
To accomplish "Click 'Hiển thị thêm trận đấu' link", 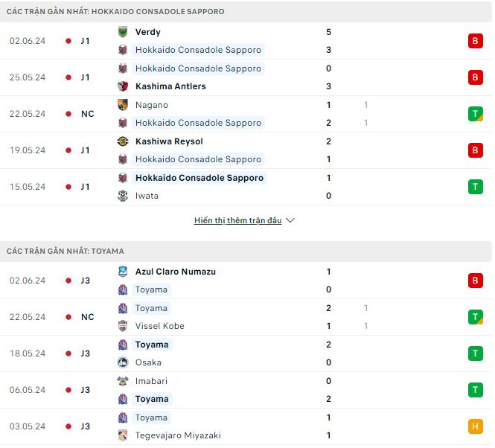I will (x=237, y=221).
